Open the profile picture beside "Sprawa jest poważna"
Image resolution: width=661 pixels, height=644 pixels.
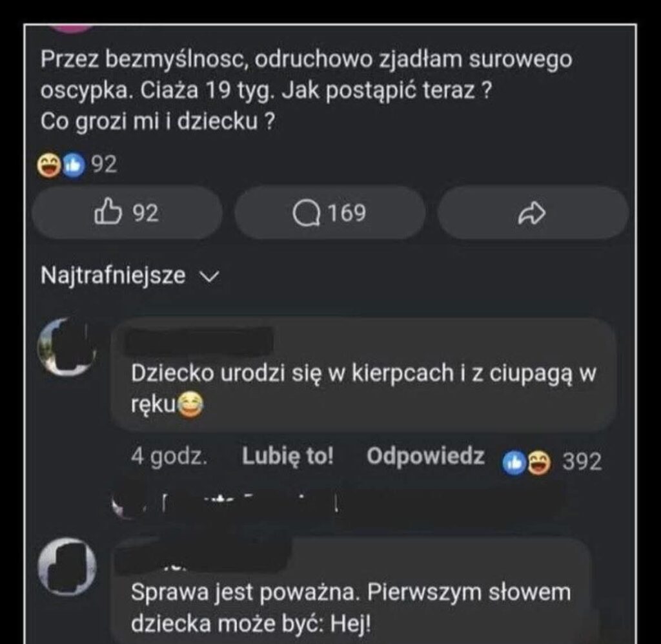coord(67,567)
